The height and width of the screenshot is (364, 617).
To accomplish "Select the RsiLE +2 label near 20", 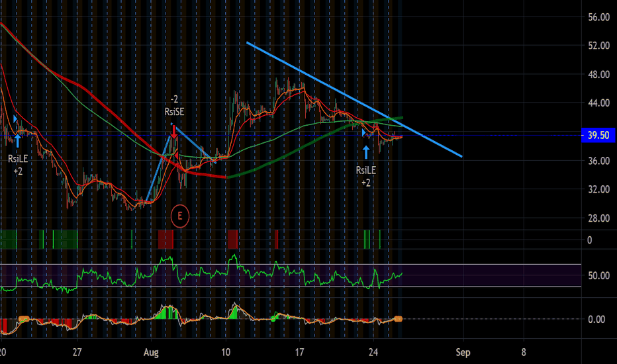I will click(18, 165).
